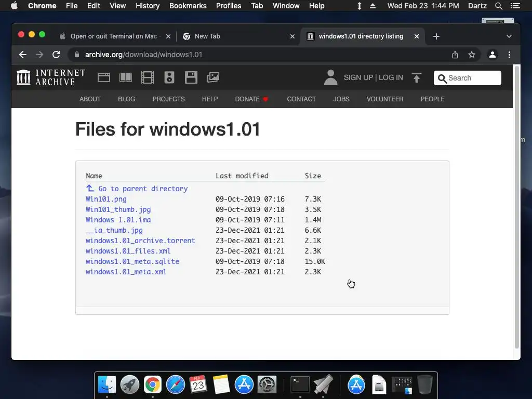Download Windows 1.01.ima file
532x399 pixels.
118,220
